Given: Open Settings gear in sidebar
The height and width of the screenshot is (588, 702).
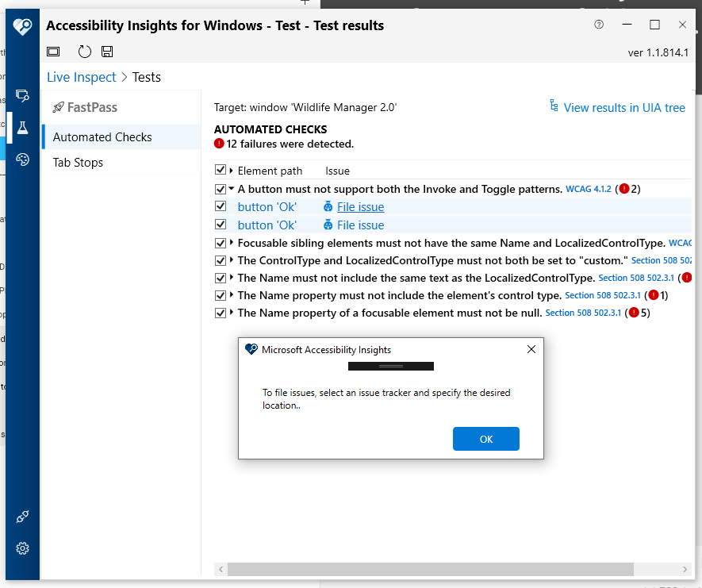Looking at the screenshot, I should coord(22,548).
